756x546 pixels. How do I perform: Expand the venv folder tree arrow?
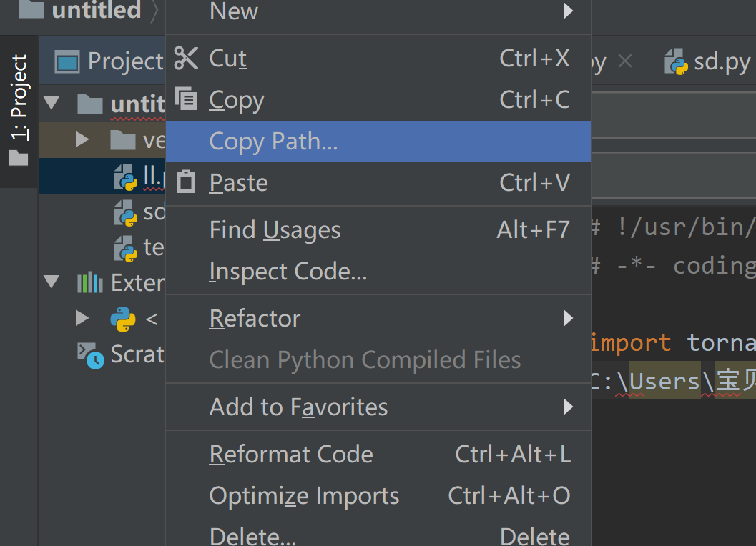[x=83, y=140]
